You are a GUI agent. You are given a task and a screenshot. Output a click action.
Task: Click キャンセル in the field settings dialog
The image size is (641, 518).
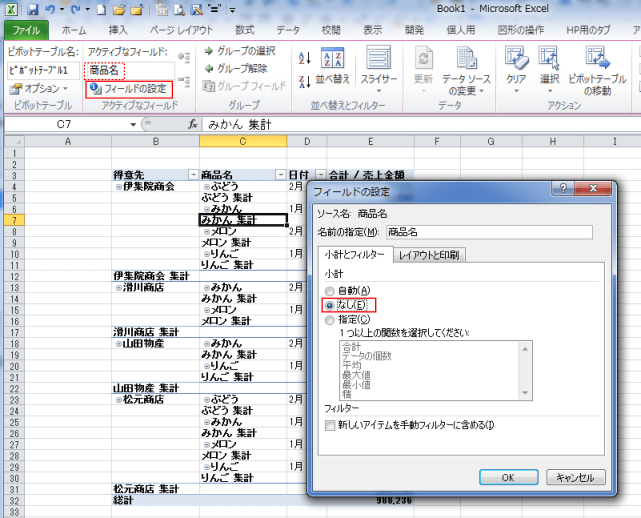click(576, 477)
